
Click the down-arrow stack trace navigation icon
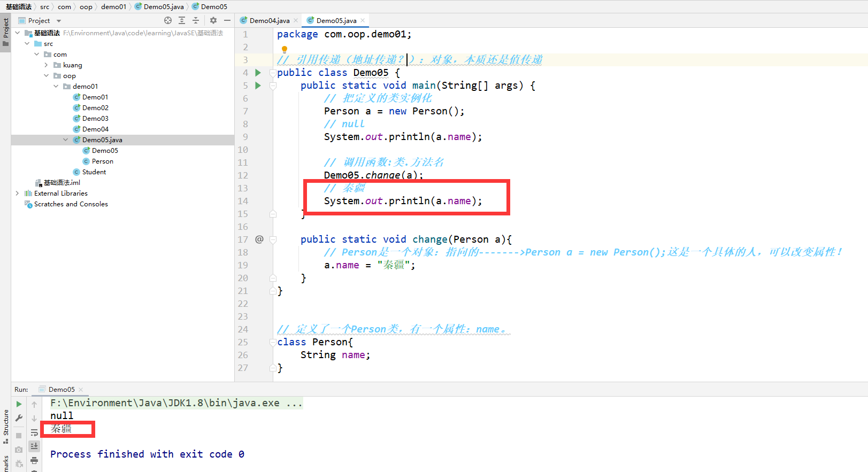pos(34,419)
